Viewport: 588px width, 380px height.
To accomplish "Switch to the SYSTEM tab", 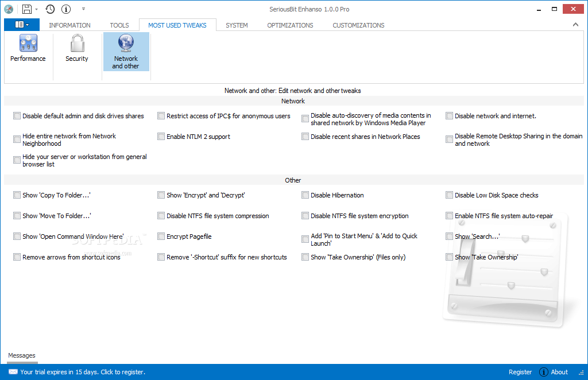I will [x=237, y=25].
